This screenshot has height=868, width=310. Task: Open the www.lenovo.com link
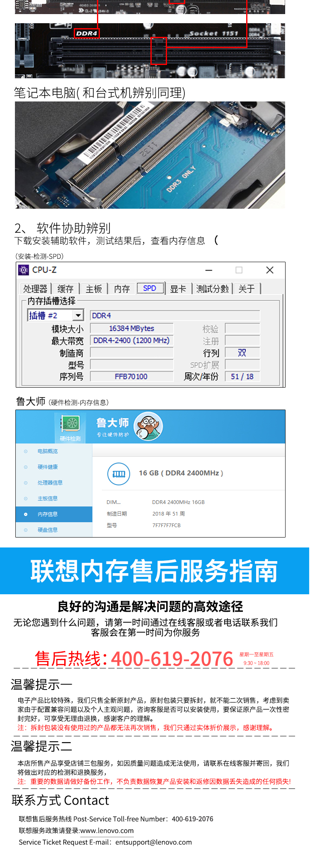coord(107,831)
